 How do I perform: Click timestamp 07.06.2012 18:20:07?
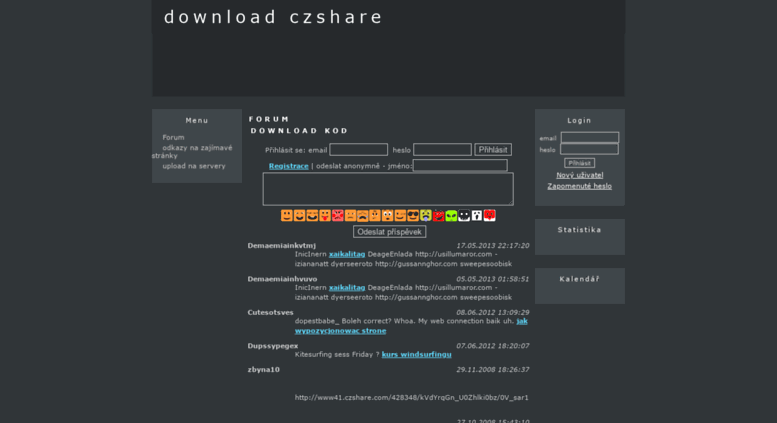coord(493,346)
